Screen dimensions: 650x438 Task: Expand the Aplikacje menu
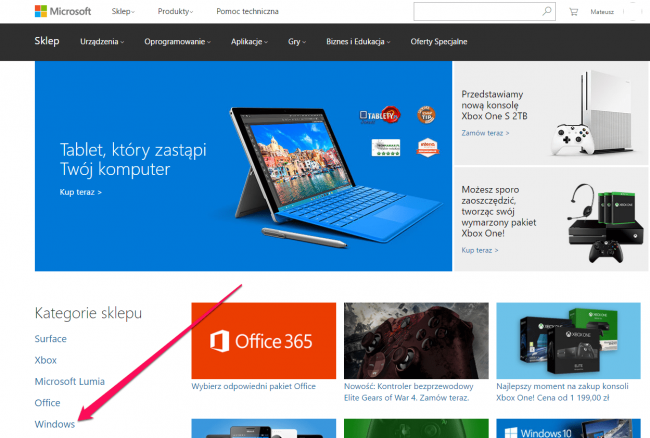(250, 41)
